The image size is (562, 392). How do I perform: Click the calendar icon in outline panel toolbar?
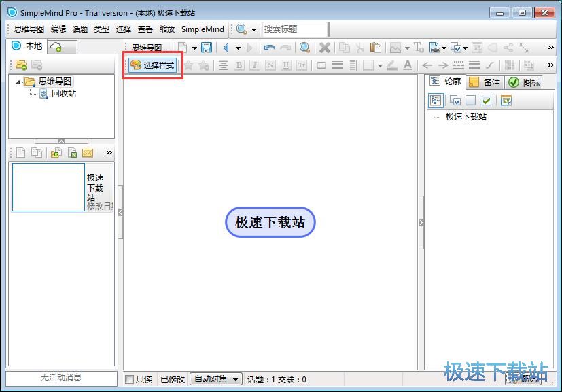[506, 101]
